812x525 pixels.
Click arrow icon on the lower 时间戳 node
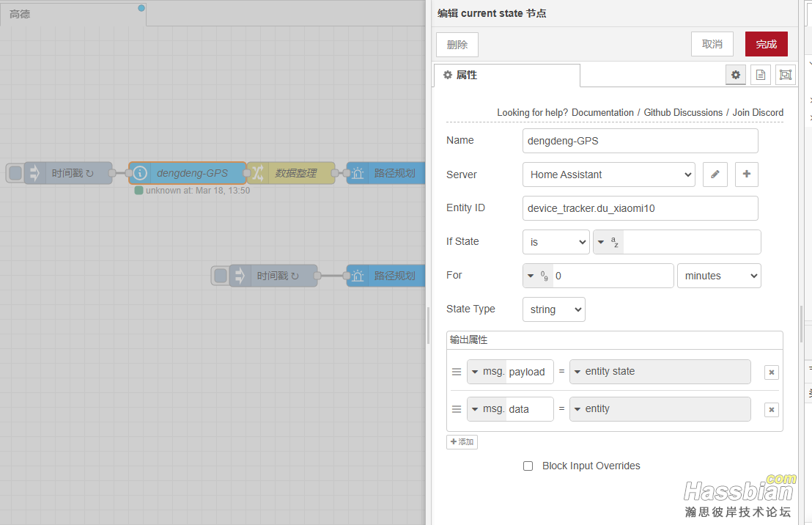pyautogui.click(x=240, y=276)
